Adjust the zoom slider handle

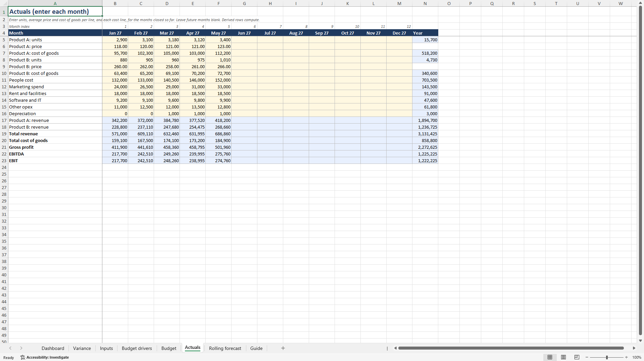[607, 357]
